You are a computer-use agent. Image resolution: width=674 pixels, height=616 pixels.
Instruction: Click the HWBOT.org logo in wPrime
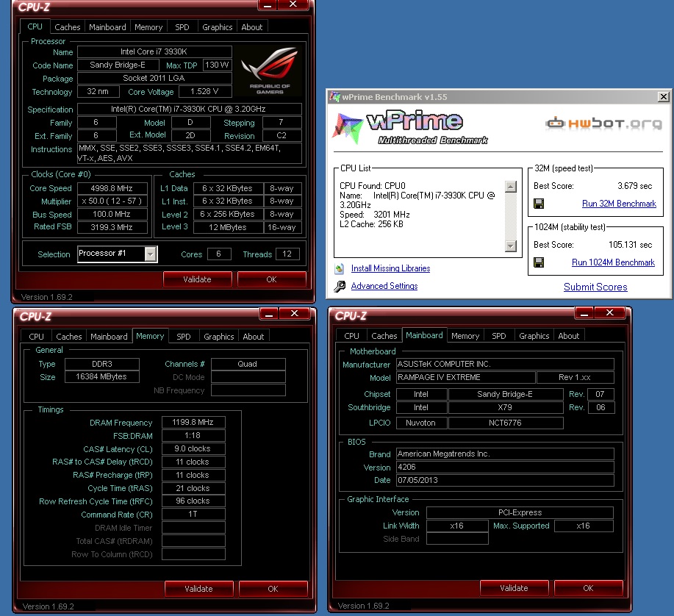(603, 123)
